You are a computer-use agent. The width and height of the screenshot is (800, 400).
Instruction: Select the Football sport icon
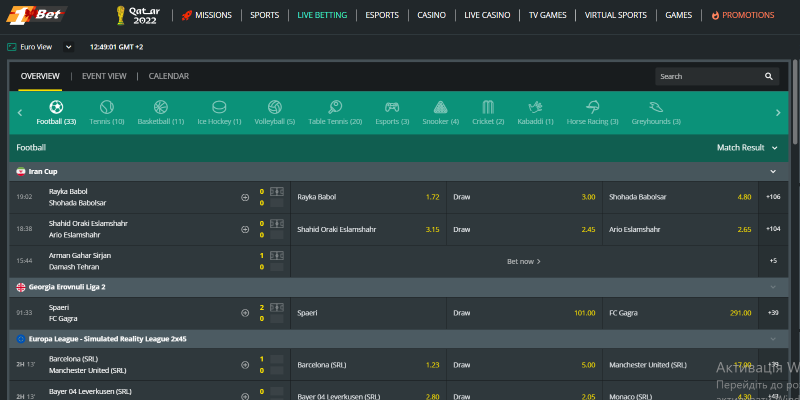pyautogui.click(x=56, y=107)
